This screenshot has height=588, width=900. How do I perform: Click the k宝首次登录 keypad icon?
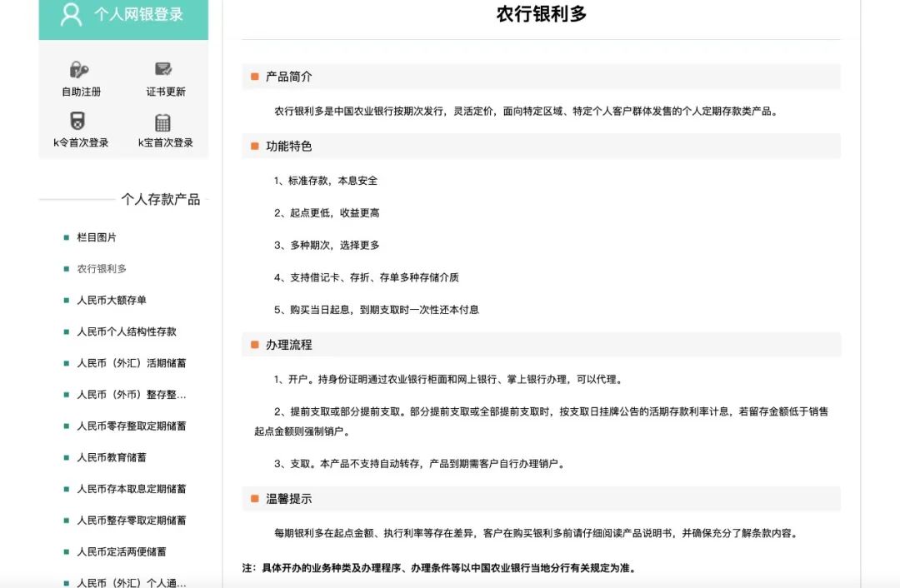click(x=163, y=122)
